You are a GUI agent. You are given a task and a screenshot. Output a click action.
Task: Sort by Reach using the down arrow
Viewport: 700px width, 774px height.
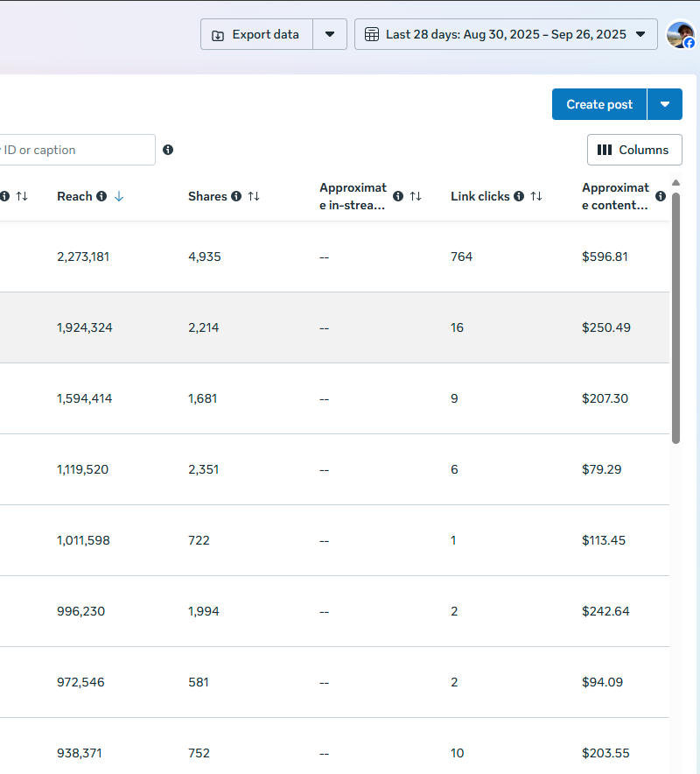click(119, 196)
